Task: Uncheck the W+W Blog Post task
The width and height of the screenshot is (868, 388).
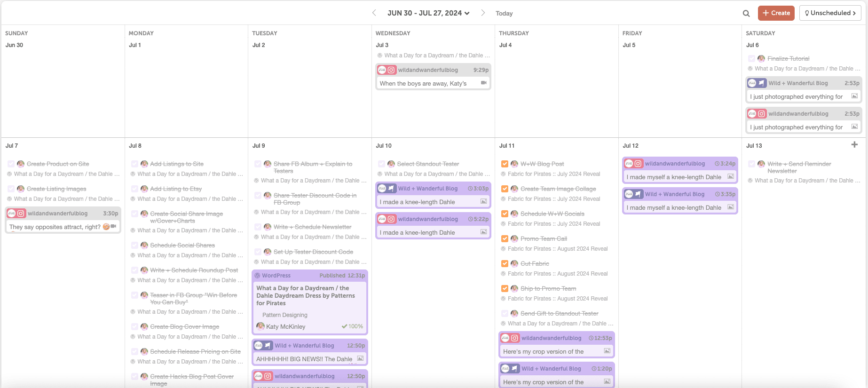Action: click(x=505, y=164)
